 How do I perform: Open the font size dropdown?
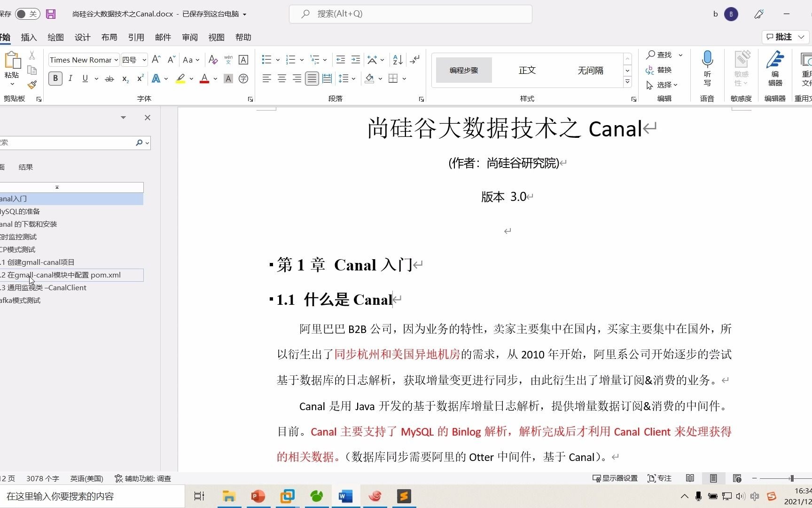144,60
